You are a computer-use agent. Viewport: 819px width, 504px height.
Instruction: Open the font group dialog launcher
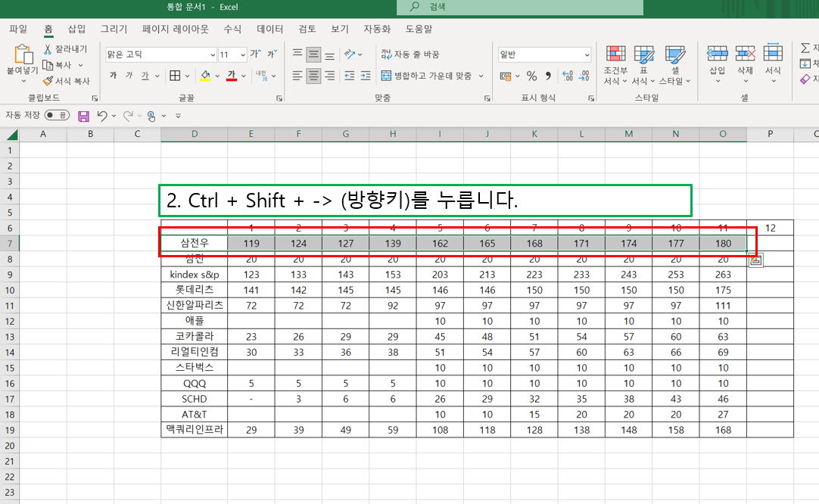(279, 98)
